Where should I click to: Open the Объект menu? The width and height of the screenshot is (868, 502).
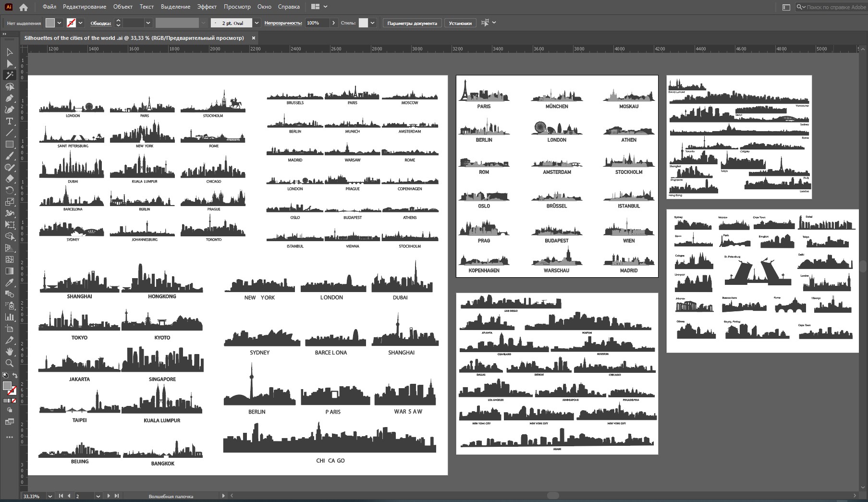pos(122,7)
